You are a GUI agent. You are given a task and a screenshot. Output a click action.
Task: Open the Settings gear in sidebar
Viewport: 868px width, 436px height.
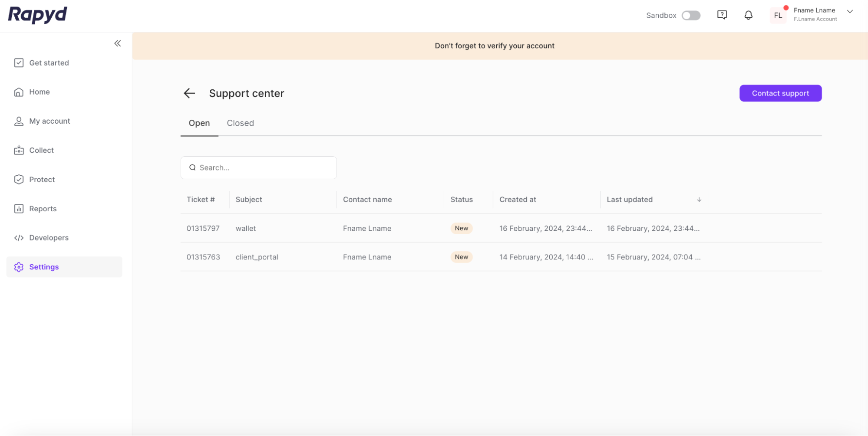click(19, 267)
